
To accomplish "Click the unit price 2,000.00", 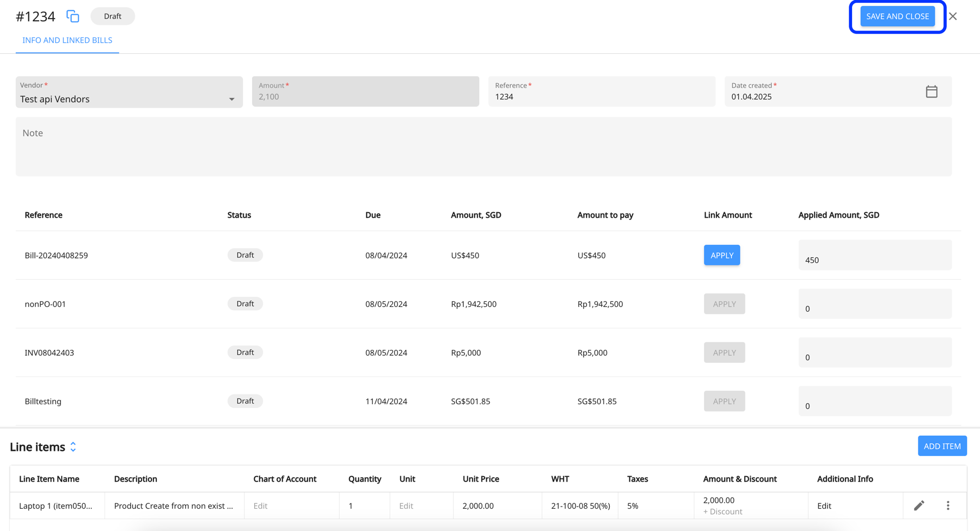I will pos(478,506).
